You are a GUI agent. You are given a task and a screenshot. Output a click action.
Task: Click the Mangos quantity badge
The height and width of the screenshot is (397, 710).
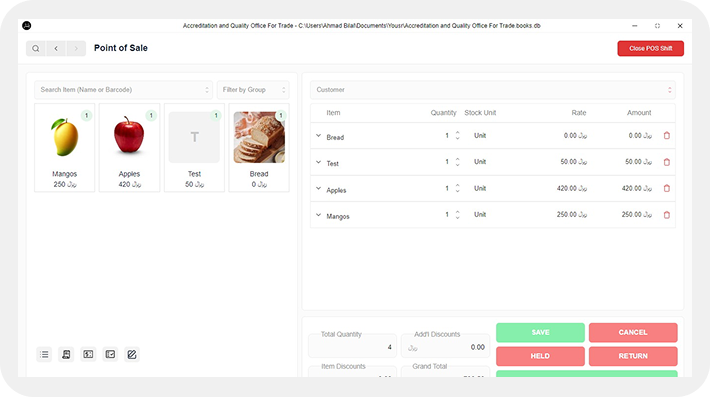86,115
